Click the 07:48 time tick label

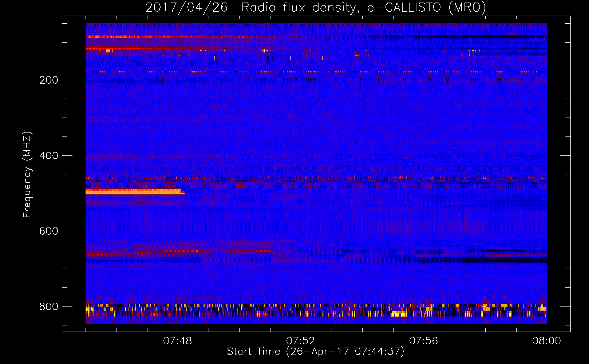[178, 341]
